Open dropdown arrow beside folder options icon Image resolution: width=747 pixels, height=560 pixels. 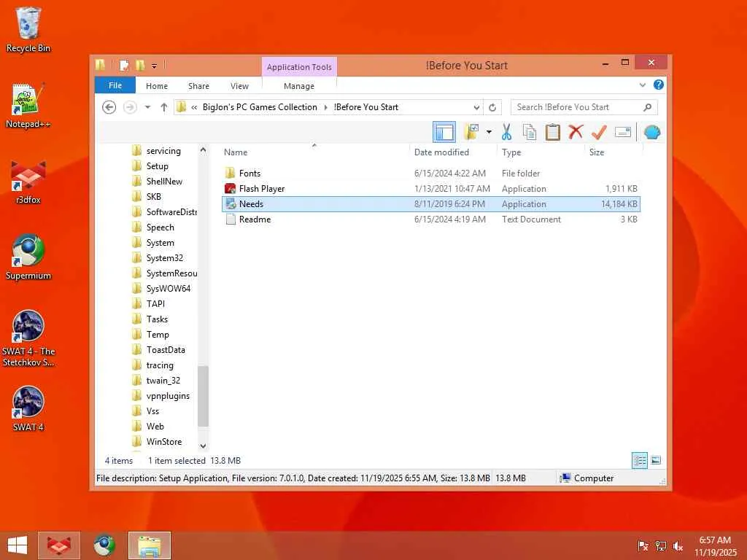489,132
